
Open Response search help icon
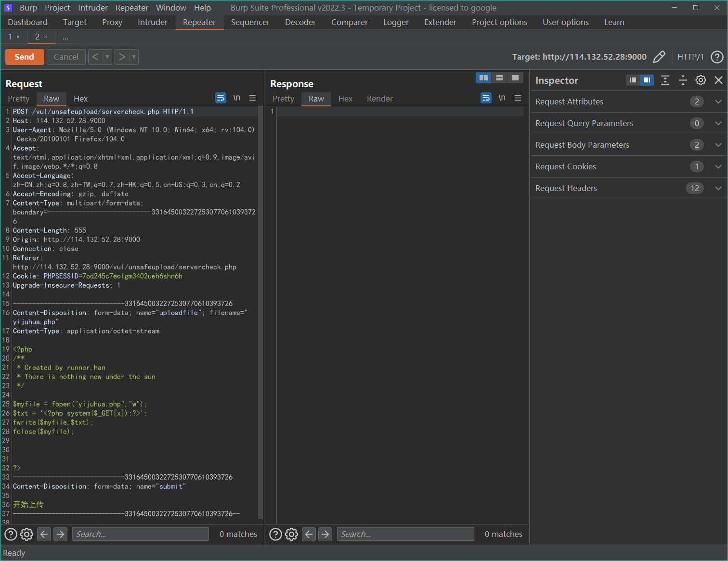tap(275, 534)
